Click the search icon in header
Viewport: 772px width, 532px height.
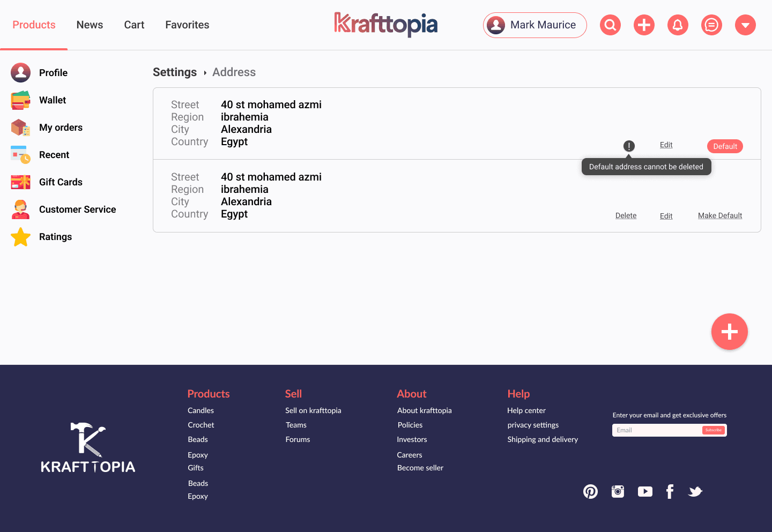(x=610, y=25)
